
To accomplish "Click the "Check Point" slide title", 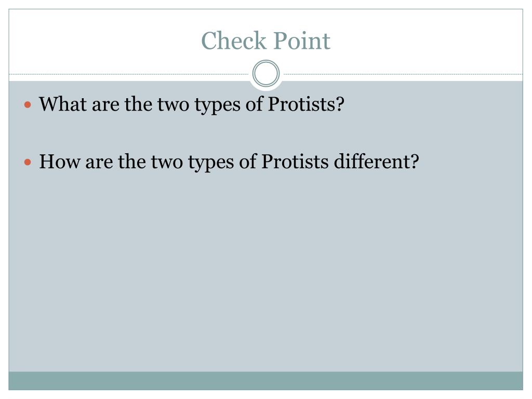I will point(265,41).
